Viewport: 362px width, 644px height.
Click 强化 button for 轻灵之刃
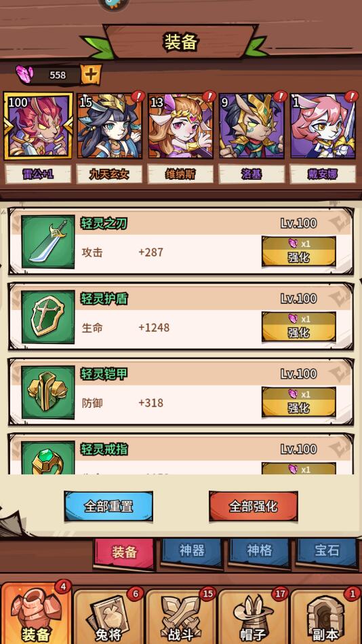299,251
